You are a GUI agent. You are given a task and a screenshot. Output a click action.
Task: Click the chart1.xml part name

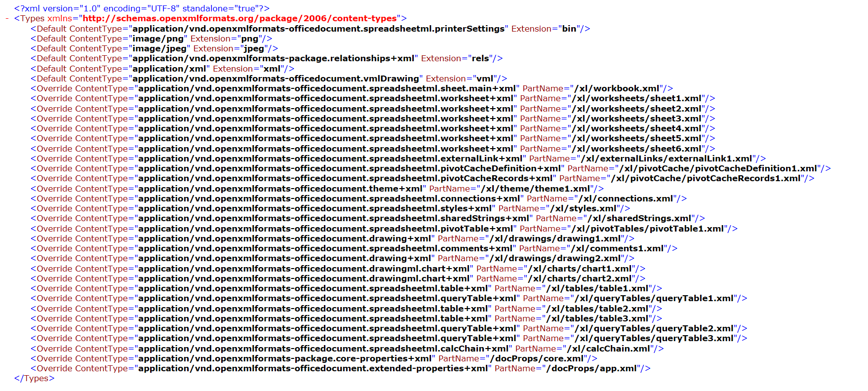click(581, 269)
